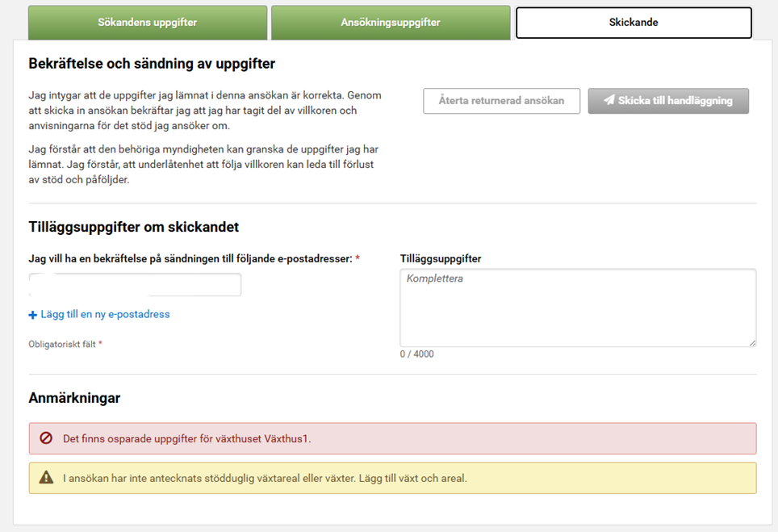Image resolution: width=778 pixels, height=532 pixels.
Task: Click the paper plane icon on Skicka till handläggning
Action: click(x=610, y=100)
